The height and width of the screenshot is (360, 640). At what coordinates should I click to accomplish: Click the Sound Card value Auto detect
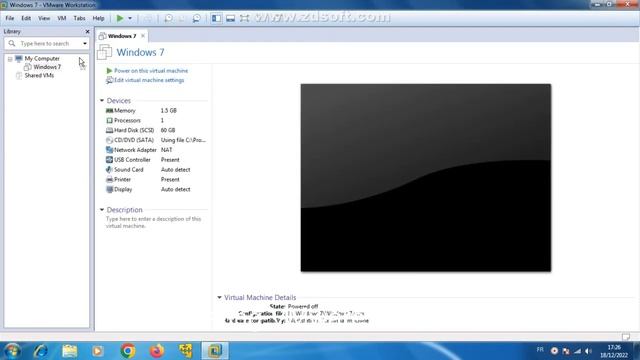click(176, 169)
